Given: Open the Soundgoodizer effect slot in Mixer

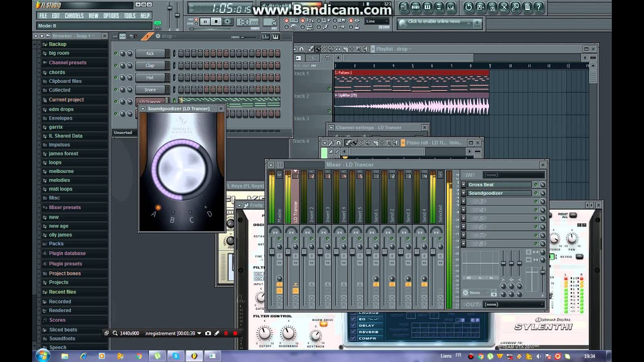Looking at the screenshot, I should point(500,193).
